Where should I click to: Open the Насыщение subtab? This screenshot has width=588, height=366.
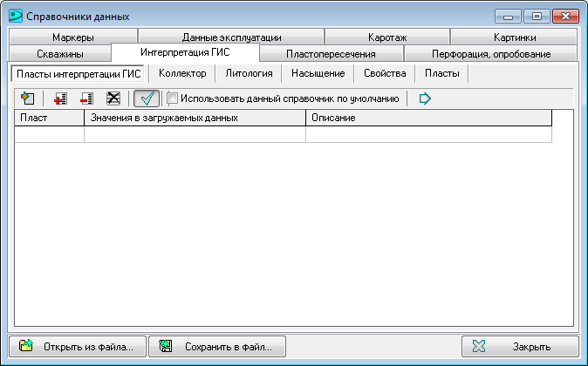[x=318, y=73]
